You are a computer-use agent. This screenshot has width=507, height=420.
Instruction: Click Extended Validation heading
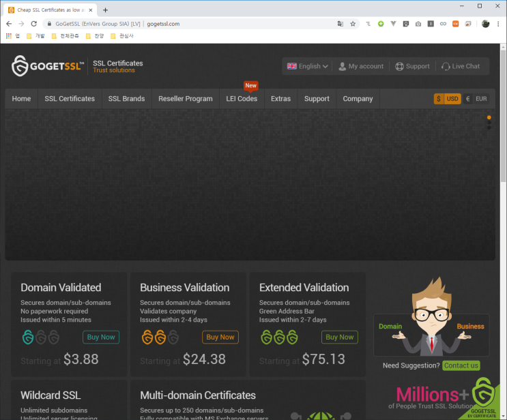click(x=304, y=288)
